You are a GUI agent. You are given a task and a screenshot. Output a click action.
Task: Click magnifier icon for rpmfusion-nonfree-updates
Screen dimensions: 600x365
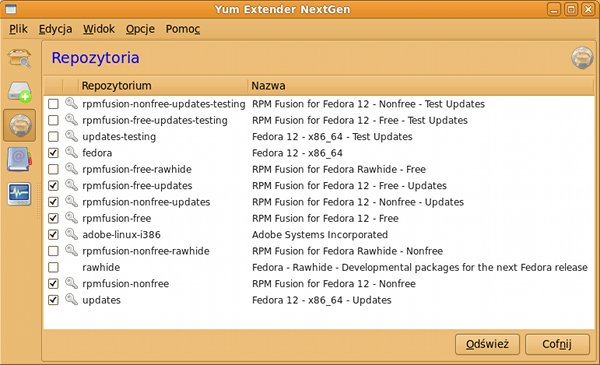pos(71,201)
